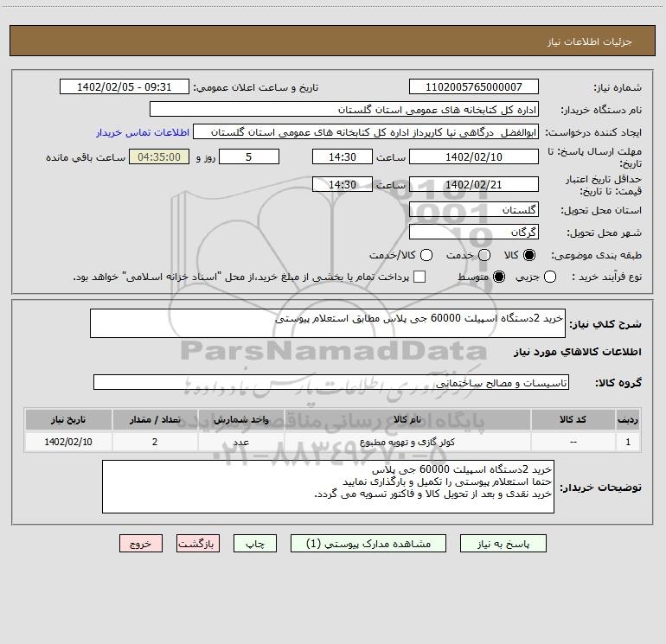Click the نام کالا column header

tap(407, 419)
